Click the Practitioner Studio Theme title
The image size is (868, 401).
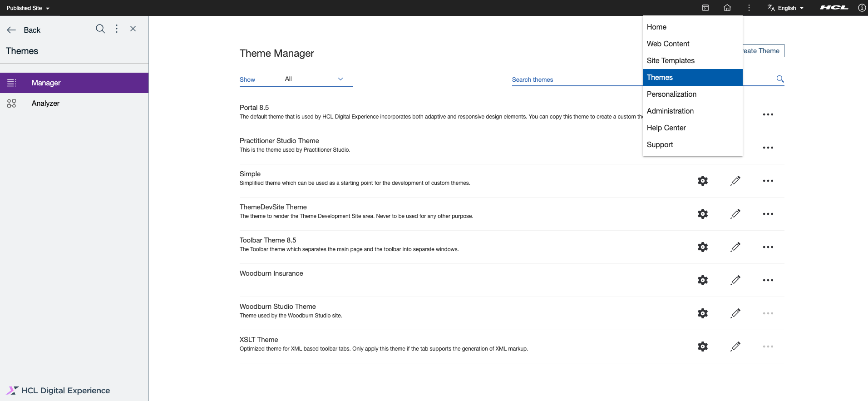point(279,141)
